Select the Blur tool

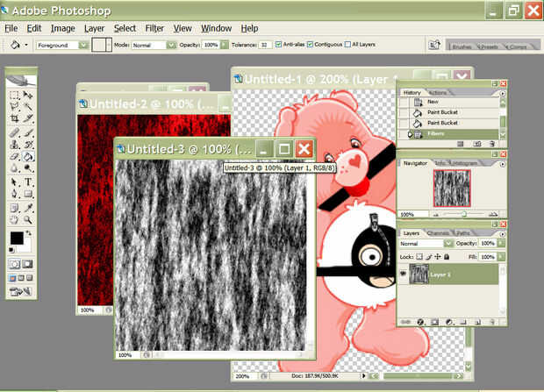[14, 168]
